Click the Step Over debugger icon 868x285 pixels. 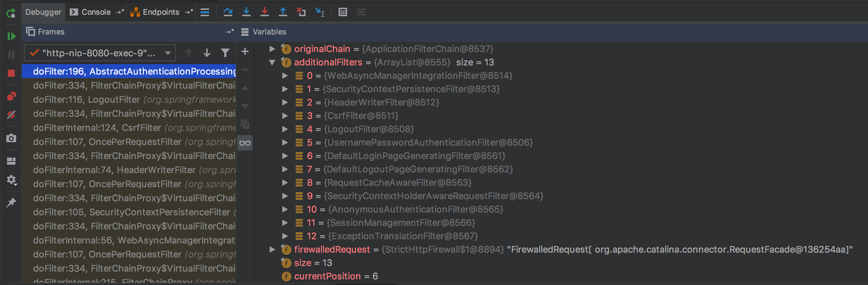(x=228, y=12)
